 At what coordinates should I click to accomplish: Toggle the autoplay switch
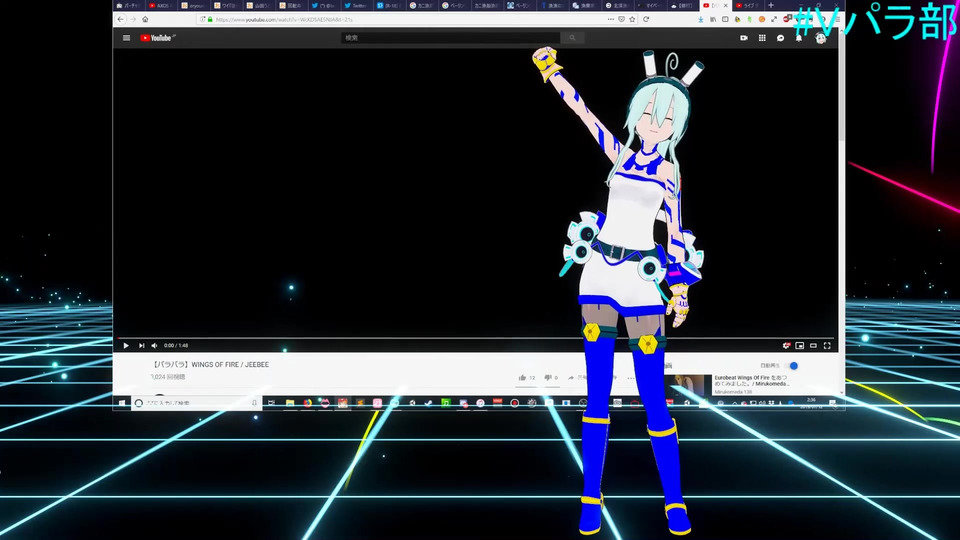pyautogui.click(x=792, y=366)
